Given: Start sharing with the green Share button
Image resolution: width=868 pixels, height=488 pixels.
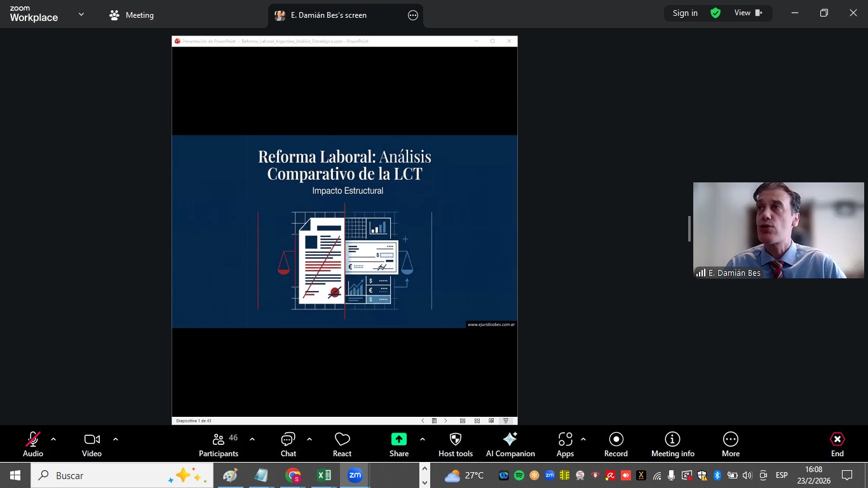Looking at the screenshot, I should click(399, 444).
